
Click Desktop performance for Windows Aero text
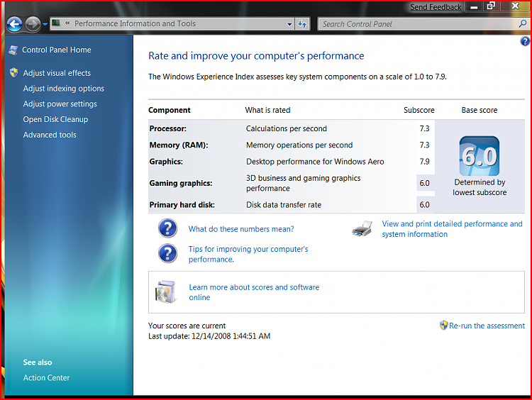pos(315,162)
